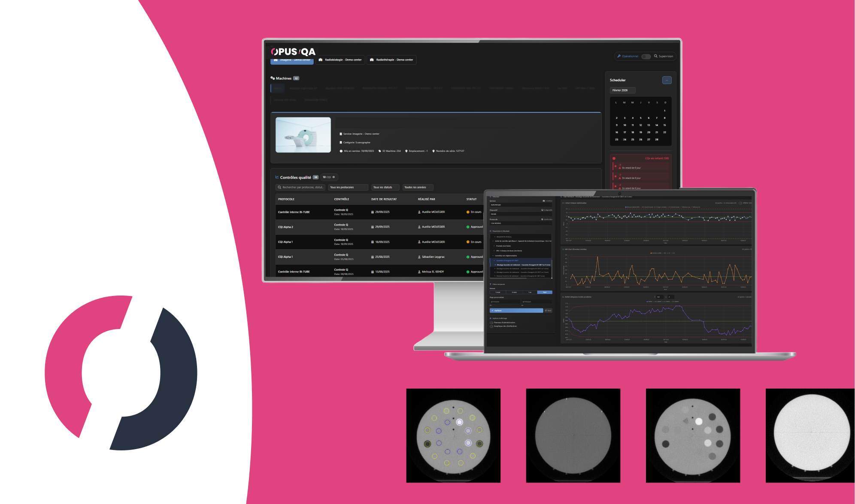Switch to Radiothérapie - Demo center tab
The height and width of the screenshot is (504, 855).
click(391, 60)
